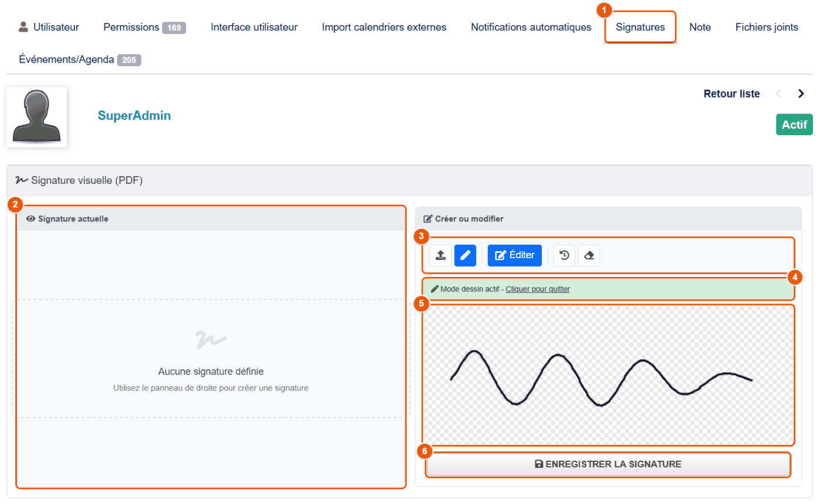
Task: Click inside the signature drawing canvas
Action: point(608,375)
